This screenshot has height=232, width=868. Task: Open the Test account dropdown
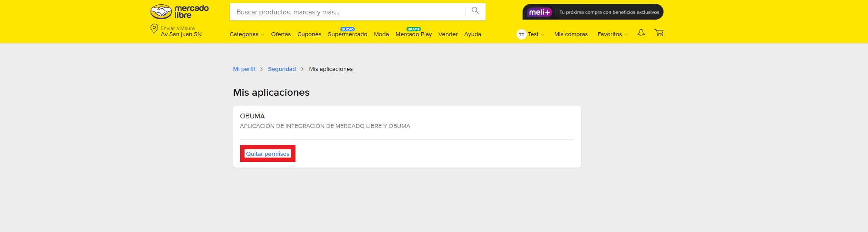point(536,34)
